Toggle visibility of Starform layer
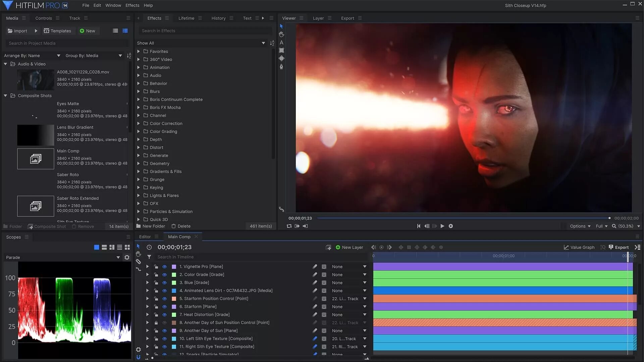 tap(164, 307)
